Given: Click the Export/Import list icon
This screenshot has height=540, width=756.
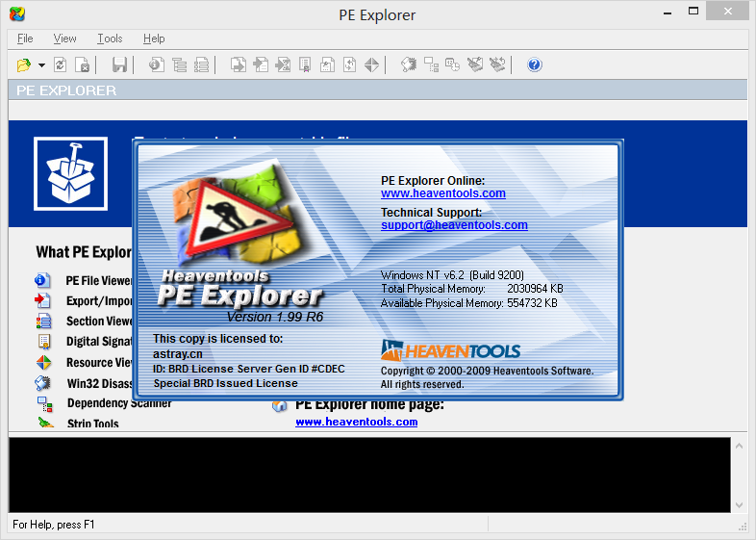Looking at the screenshot, I should [x=42, y=300].
